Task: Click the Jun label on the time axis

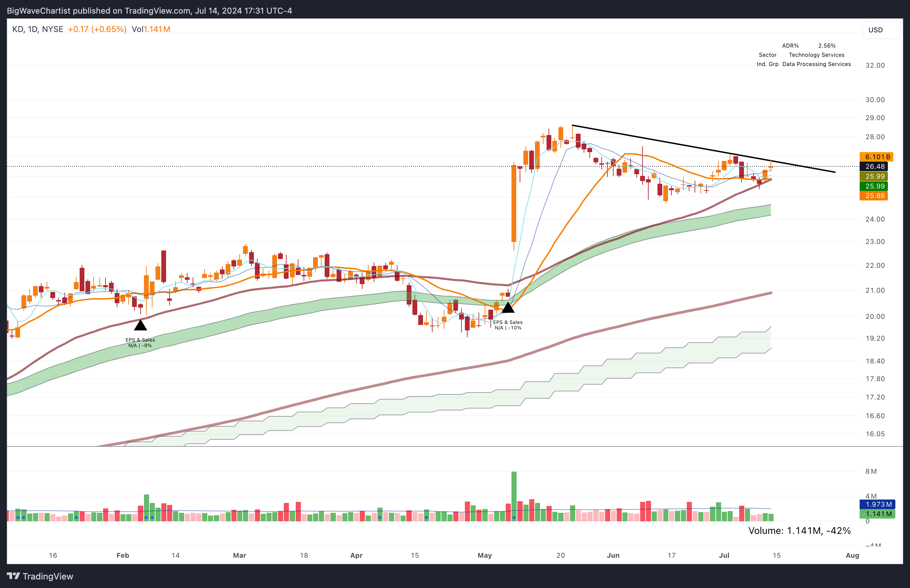Action: [x=613, y=555]
